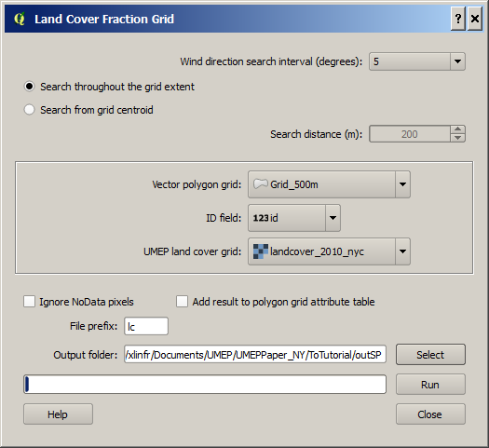Click the Select output folder button
Viewport: 489px width, 448px height.
coord(430,355)
